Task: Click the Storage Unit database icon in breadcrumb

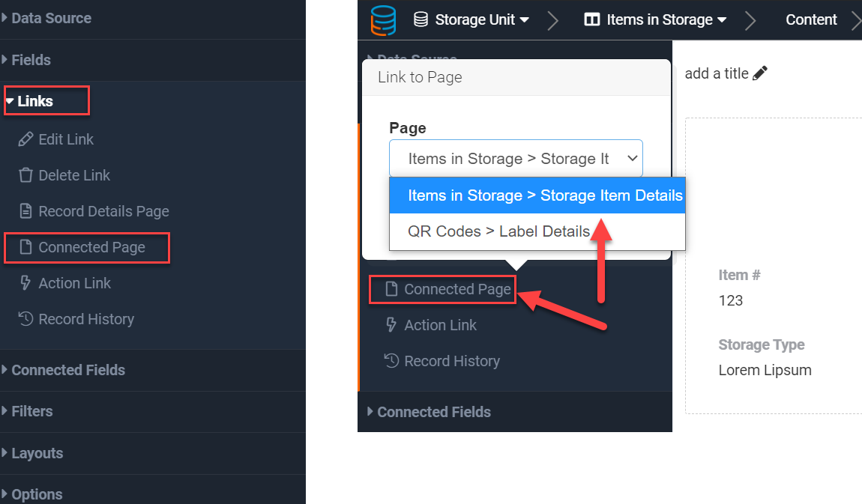Action: [421, 19]
